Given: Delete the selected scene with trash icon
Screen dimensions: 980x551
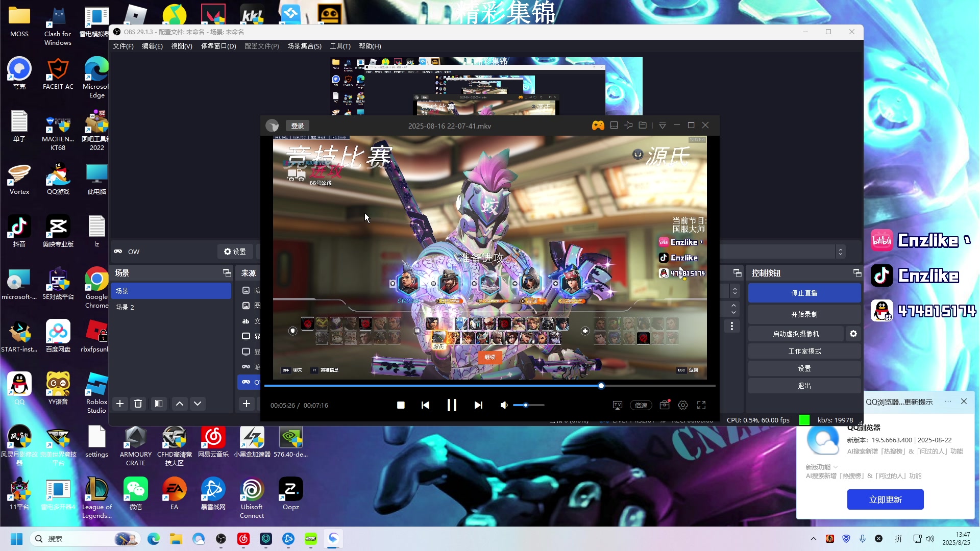Looking at the screenshot, I should 138,404.
